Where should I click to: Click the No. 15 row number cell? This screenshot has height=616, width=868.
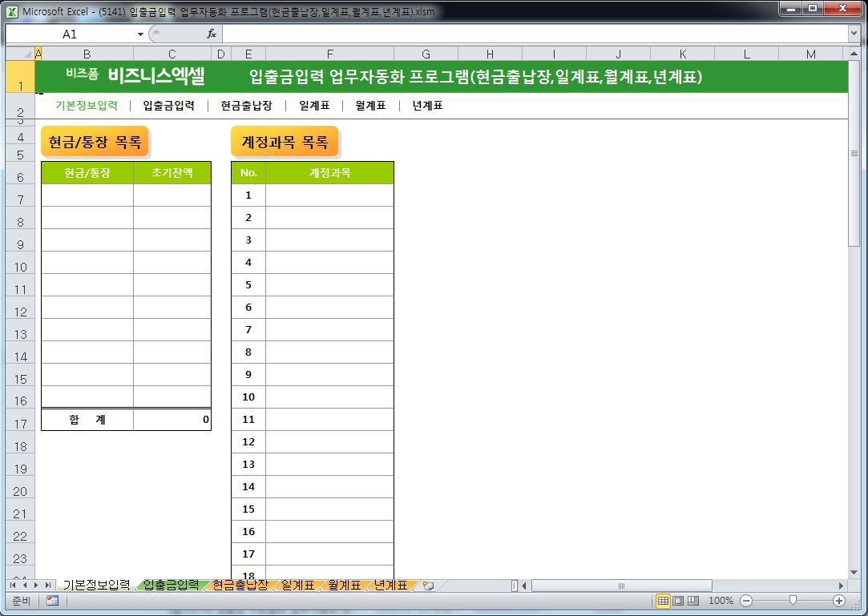248,509
